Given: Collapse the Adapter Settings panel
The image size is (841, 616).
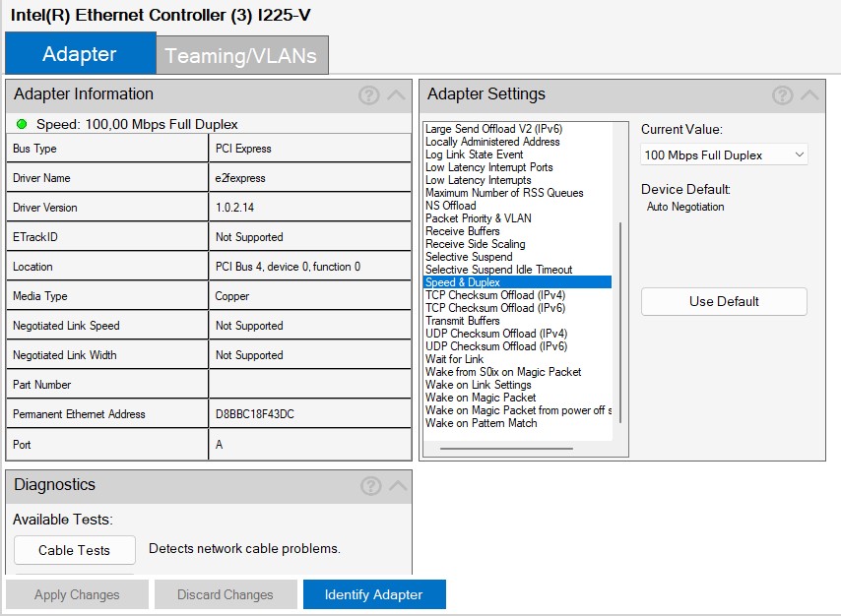Looking at the screenshot, I should click(809, 95).
